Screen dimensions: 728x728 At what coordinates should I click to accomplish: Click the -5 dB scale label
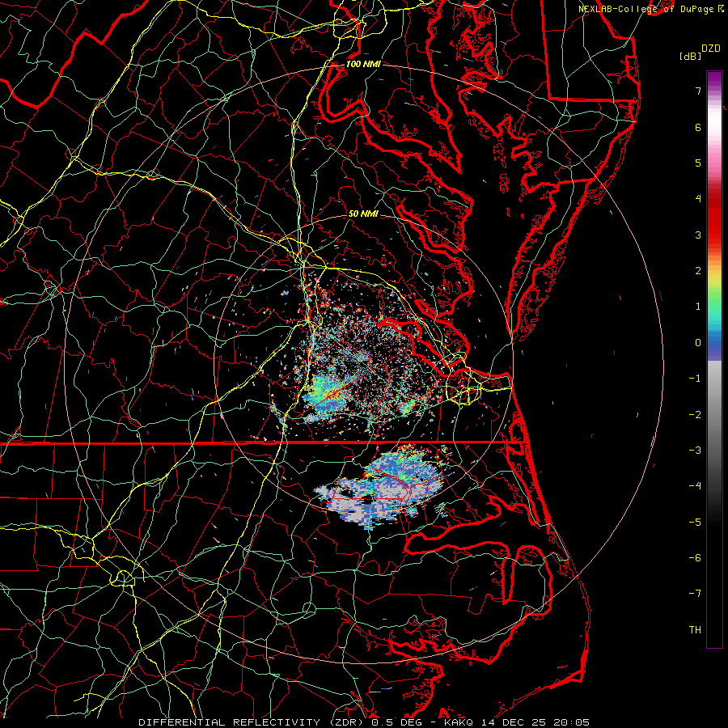coord(695,523)
